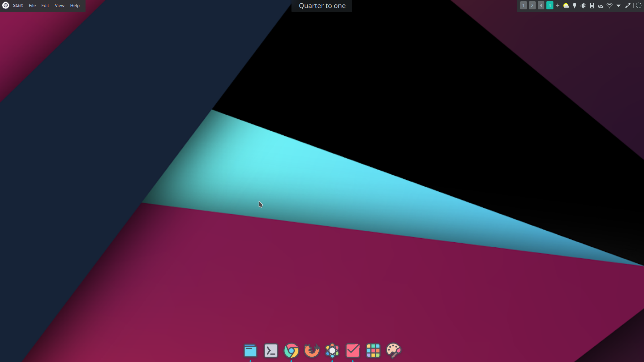Screen dimensions: 644x362
Task: Open the Edit menu
Action: [x=45, y=5]
